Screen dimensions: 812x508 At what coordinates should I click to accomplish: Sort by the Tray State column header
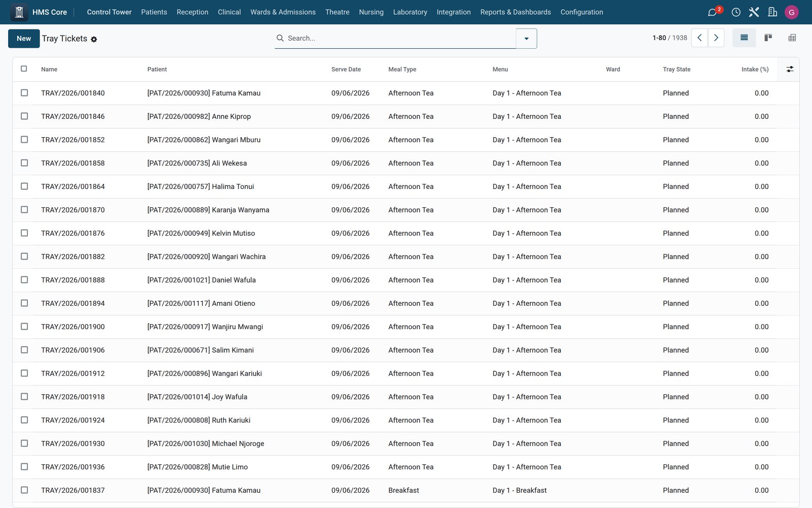[x=676, y=70]
